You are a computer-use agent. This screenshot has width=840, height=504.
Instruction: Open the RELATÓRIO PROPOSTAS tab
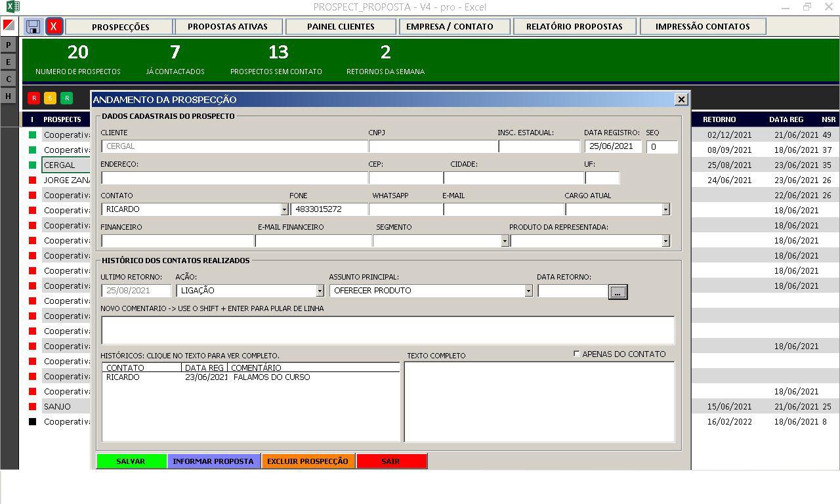(x=574, y=27)
